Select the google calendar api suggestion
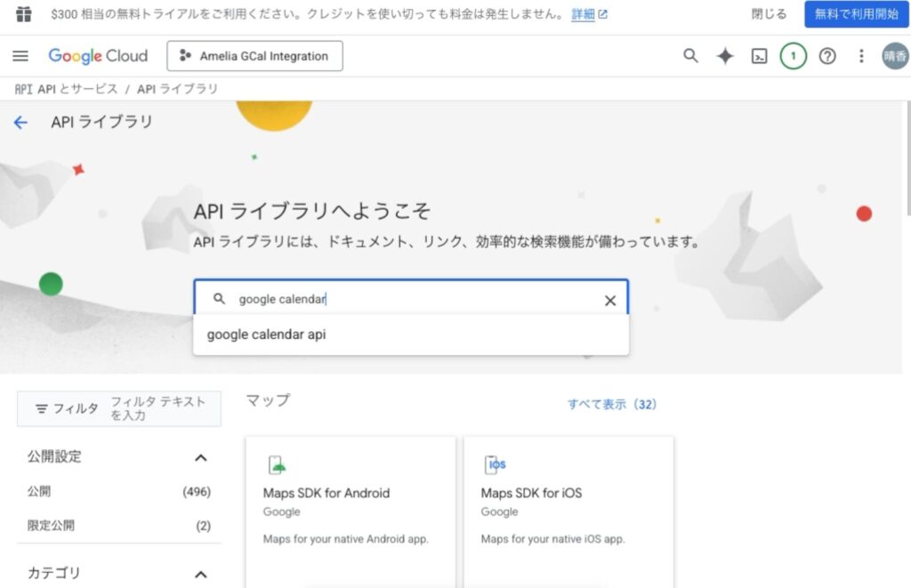 (x=267, y=335)
